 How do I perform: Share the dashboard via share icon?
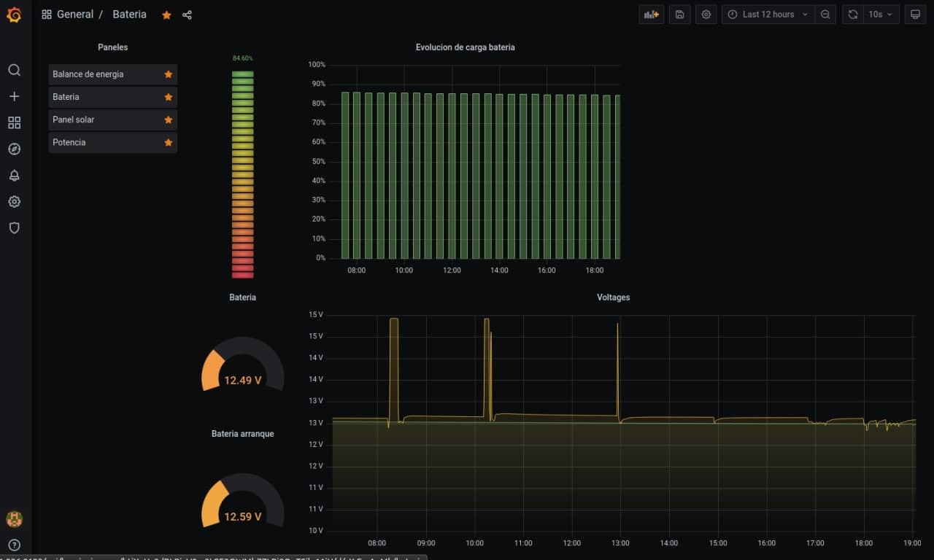coord(187,15)
